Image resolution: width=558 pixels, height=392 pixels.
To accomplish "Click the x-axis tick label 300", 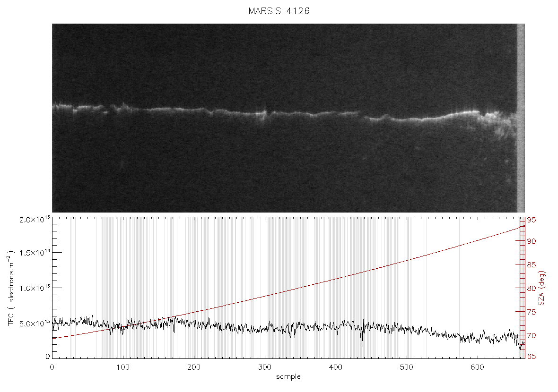I will click(x=265, y=367).
